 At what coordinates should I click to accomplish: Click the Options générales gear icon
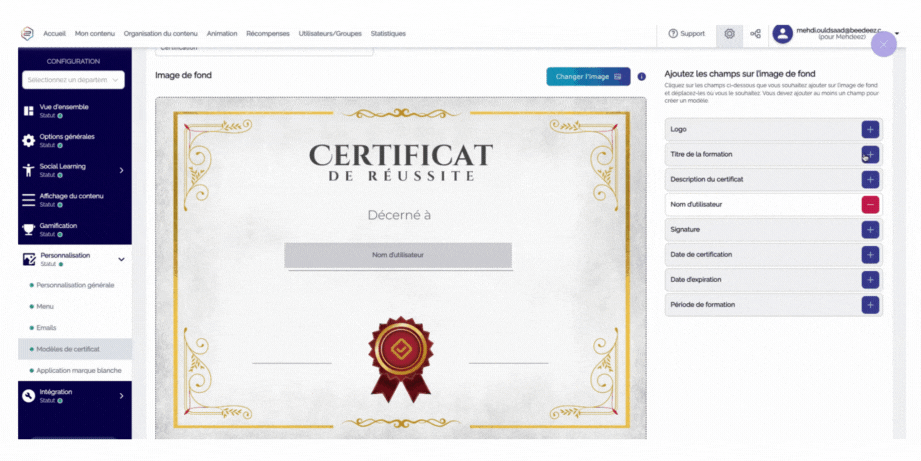tap(29, 140)
